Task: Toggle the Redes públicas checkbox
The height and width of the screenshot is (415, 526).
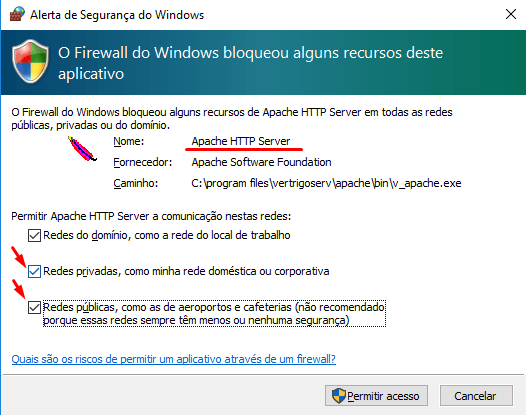Action: (34, 307)
